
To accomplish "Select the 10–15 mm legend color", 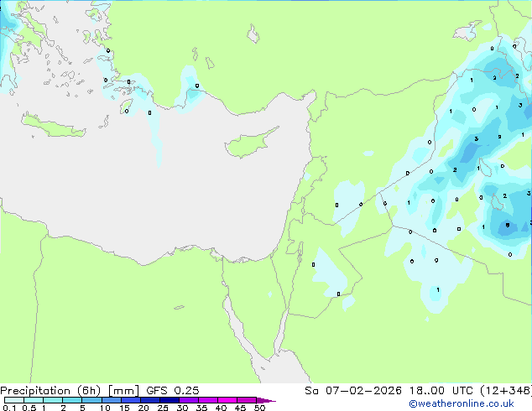I will pyautogui.click(x=111, y=400).
